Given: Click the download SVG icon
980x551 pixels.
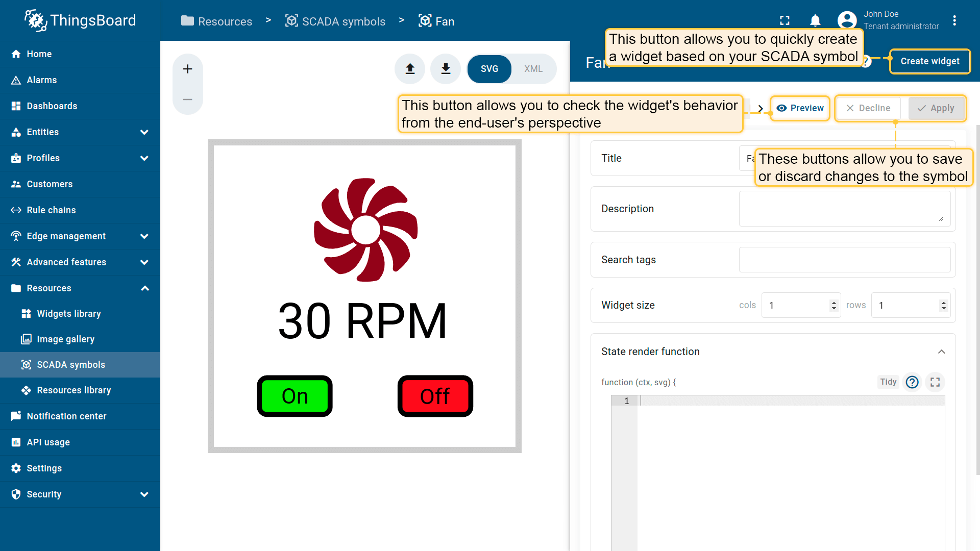Looking at the screenshot, I should coord(446,69).
